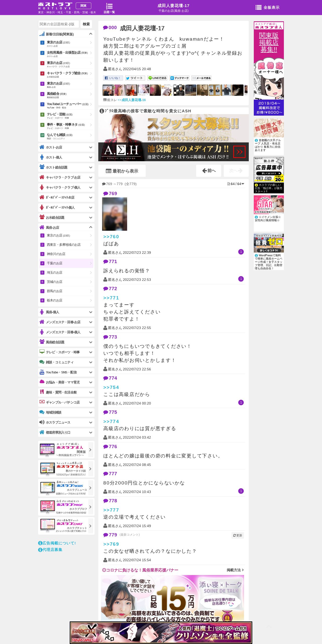Share thread via LINEで送る button
Viewport: 322px width, 644px height.
pyautogui.click(x=157, y=78)
